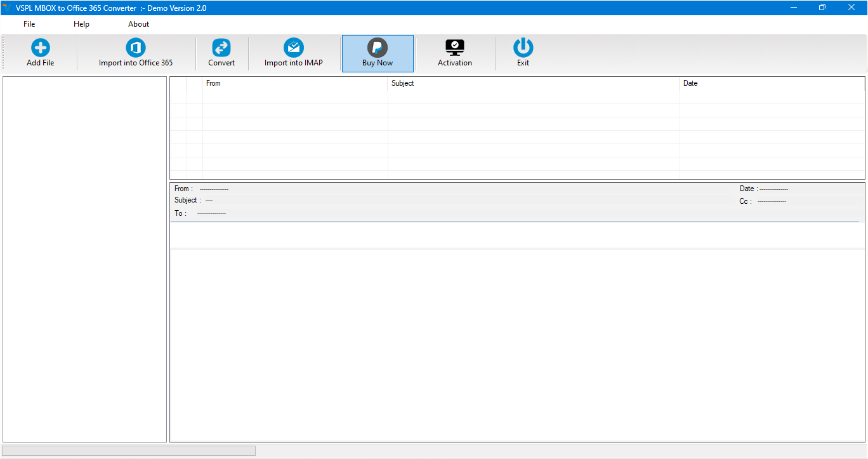Screen dimensions: 868x459
Task: Open the File menu
Action: (x=29, y=24)
